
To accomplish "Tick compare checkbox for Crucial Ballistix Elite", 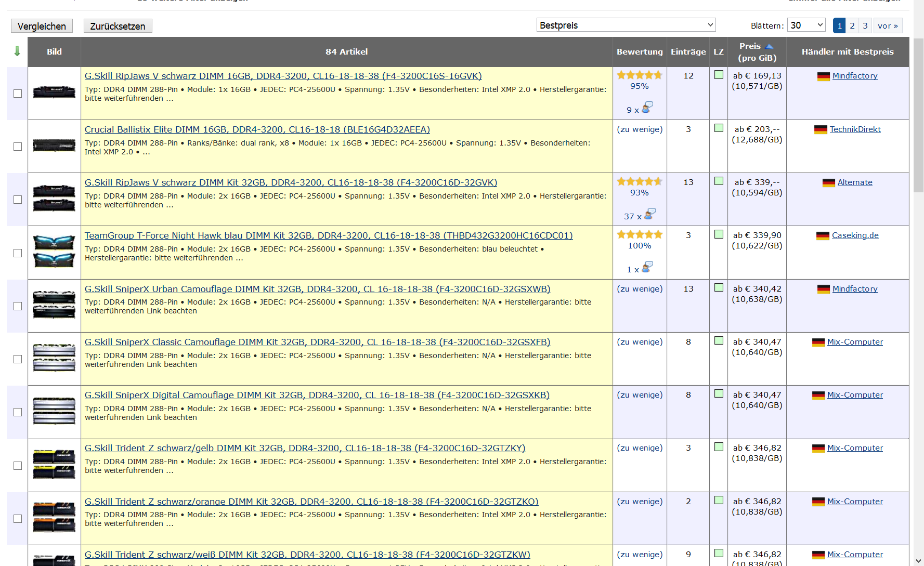I will click(x=18, y=147).
